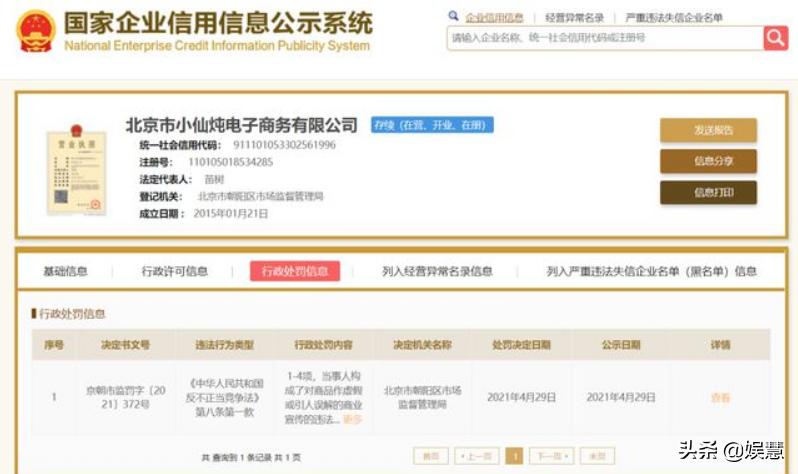Click the 下一页 pagination button

[x=551, y=456]
